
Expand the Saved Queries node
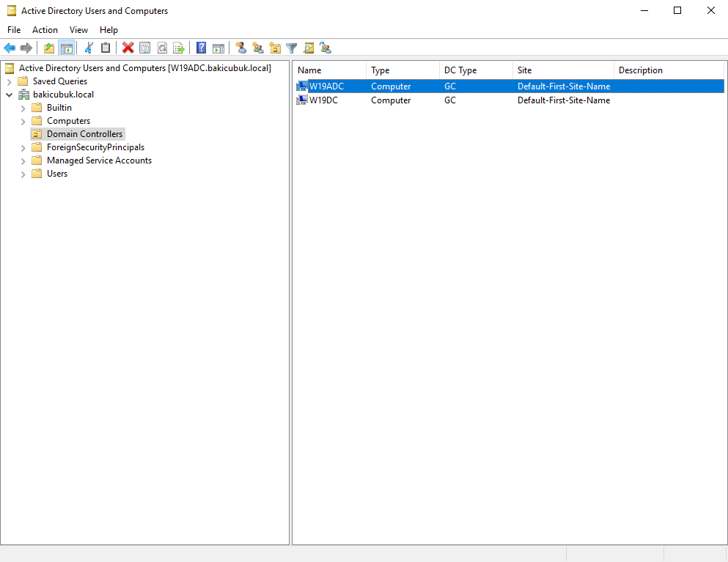pyautogui.click(x=10, y=81)
